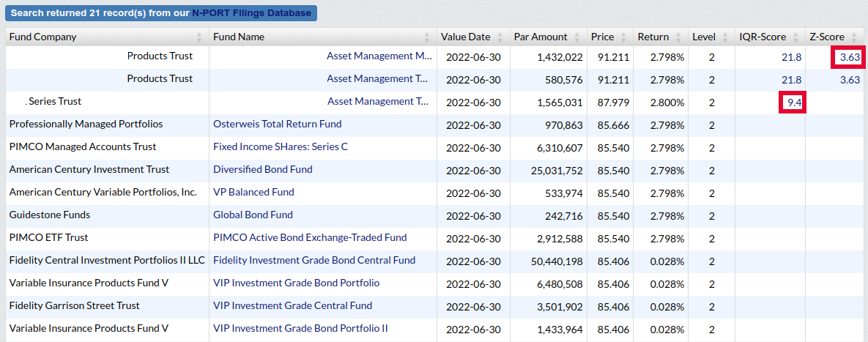Open Global Bond Fund details
868x342 pixels.
coord(253,215)
